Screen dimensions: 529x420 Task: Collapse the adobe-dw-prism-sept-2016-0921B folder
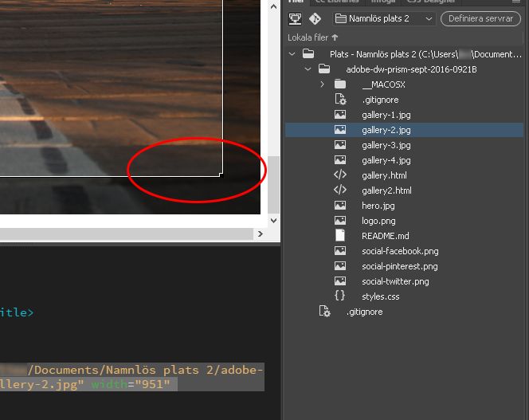[308, 69]
